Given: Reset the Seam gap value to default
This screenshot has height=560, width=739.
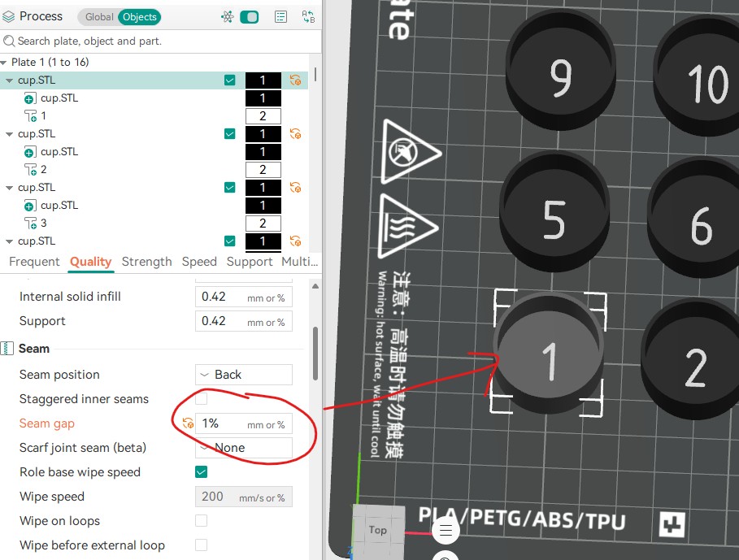Looking at the screenshot, I should pos(188,423).
